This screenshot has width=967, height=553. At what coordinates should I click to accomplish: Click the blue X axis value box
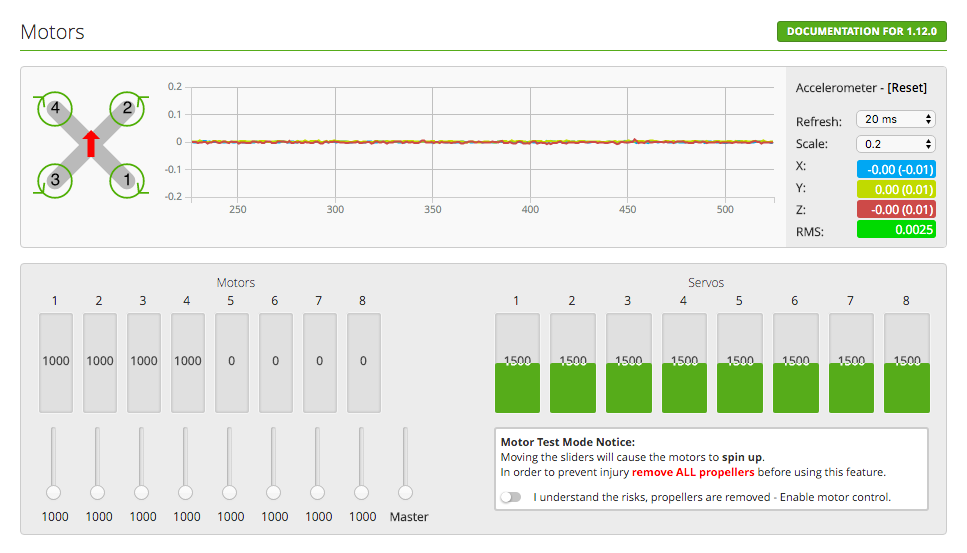pyautogui.click(x=896, y=168)
